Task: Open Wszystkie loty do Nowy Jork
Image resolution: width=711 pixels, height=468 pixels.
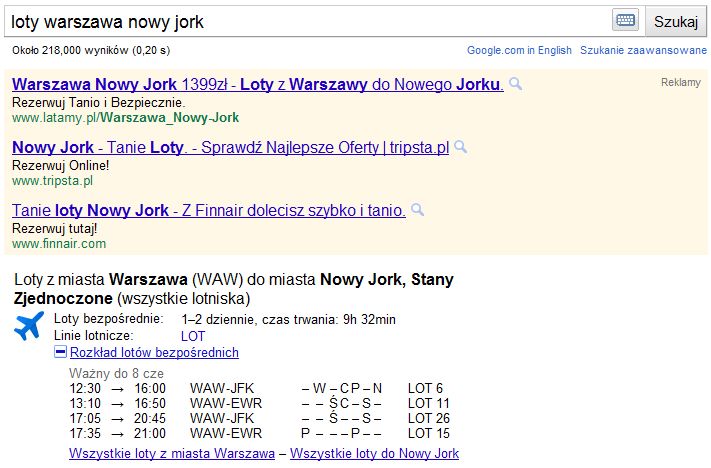Action: tap(374, 454)
